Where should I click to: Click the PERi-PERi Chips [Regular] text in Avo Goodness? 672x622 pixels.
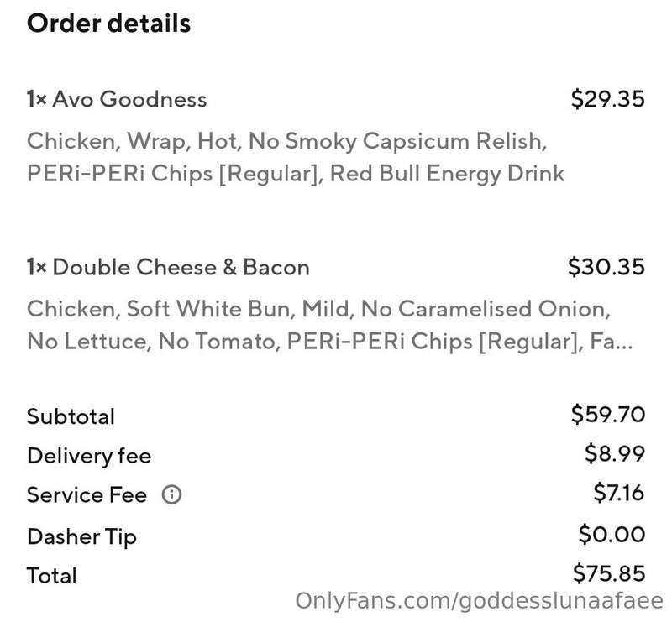click(x=173, y=174)
